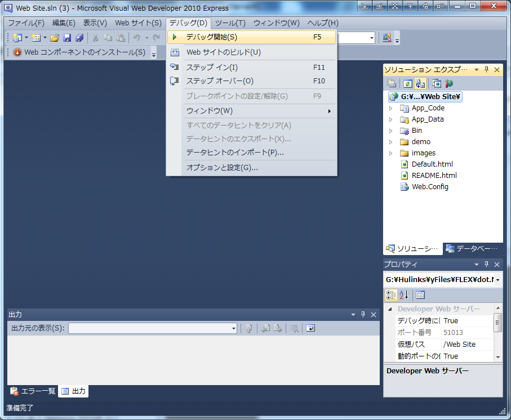Open the New Project dropdown arrow
Image resolution: width=511 pixels, height=420 pixels.
26,38
